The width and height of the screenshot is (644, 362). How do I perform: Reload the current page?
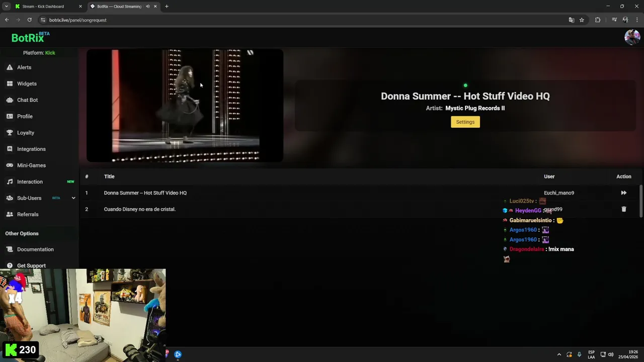(x=30, y=20)
